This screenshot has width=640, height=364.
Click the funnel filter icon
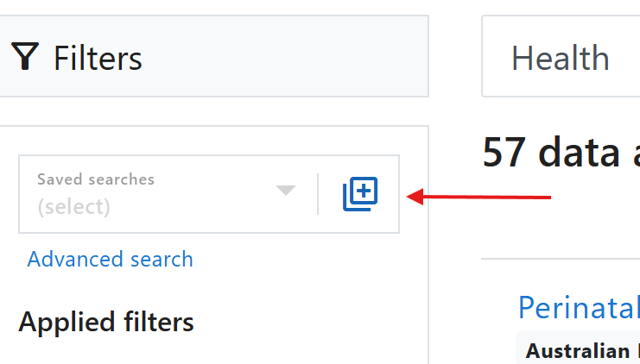coord(25,56)
